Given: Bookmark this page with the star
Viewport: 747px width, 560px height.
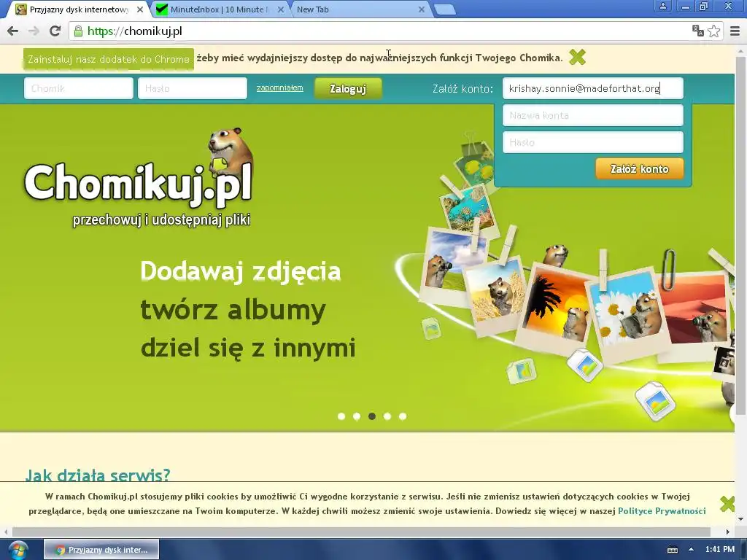Looking at the screenshot, I should tap(713, 31).
